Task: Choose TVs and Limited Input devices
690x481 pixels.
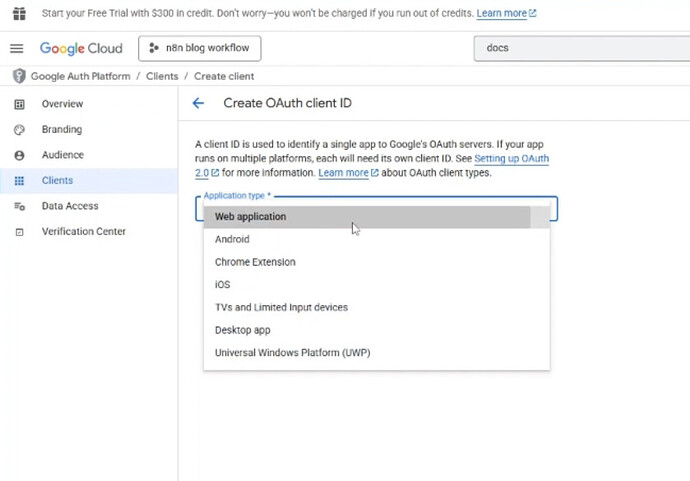Action: coord(281,307)
